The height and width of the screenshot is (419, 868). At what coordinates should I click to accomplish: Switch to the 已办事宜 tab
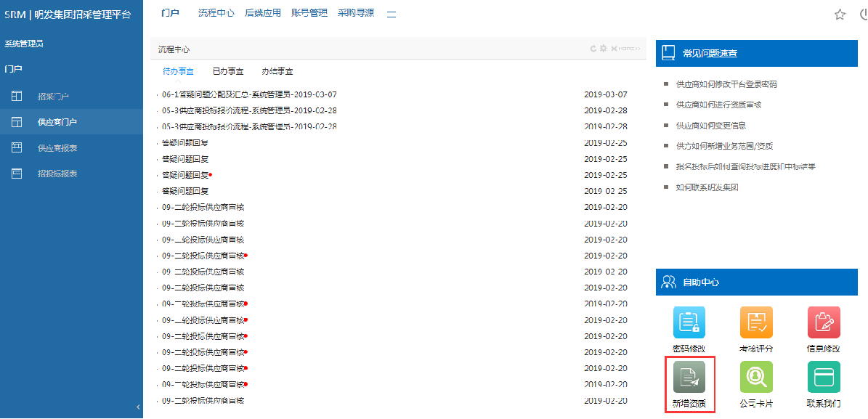point(228,71)
